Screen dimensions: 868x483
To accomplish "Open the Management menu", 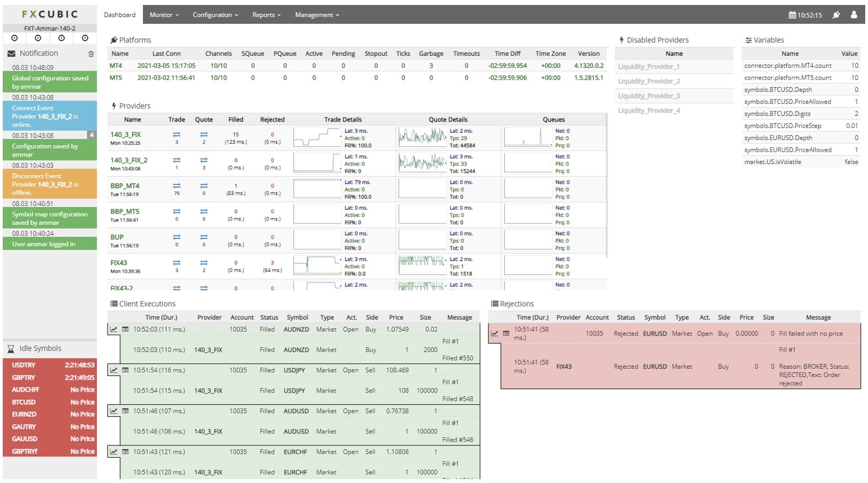I will pos(317,15).
